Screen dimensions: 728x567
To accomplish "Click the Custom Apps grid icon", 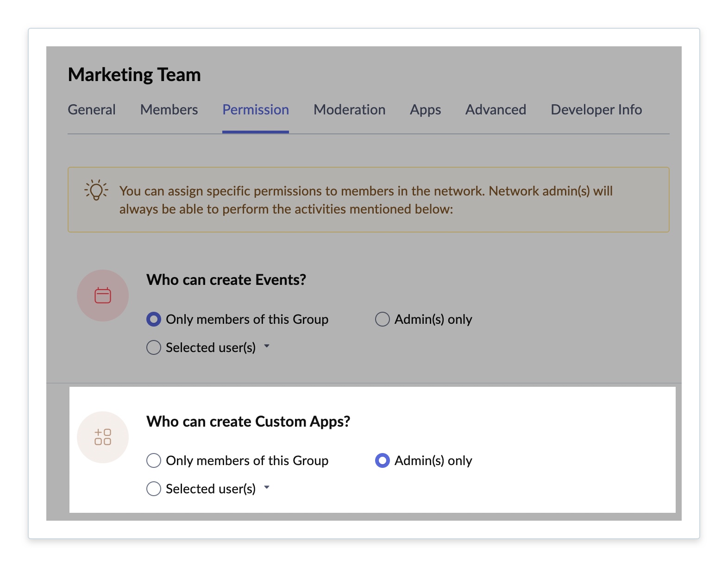I will click(x=103, y=437).
